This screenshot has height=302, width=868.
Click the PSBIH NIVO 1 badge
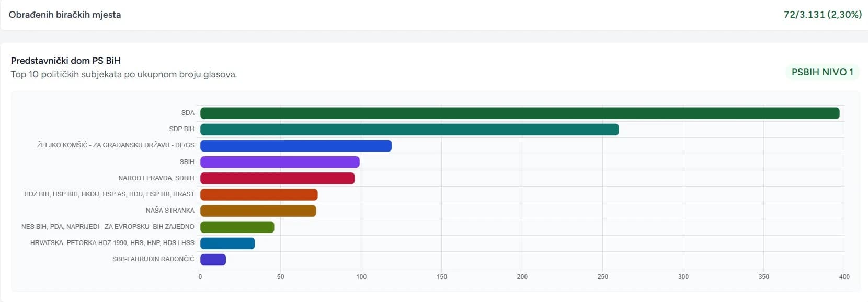pos(823,72)
